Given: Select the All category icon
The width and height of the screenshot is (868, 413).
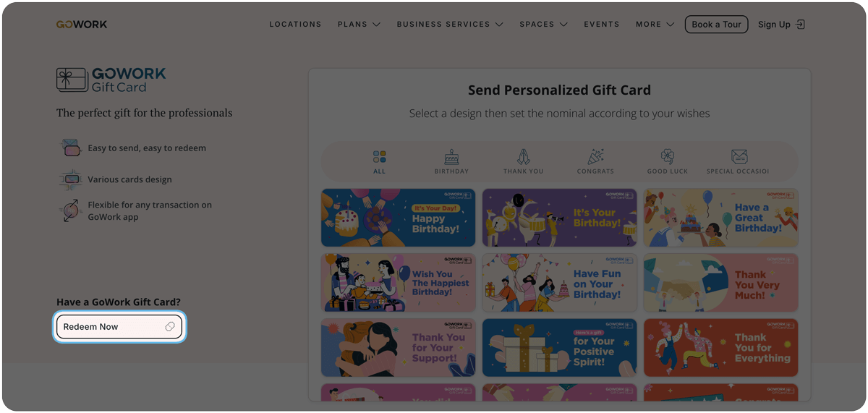Looking at the screenshot, I should pyautogui.click(x=380, y=157).
